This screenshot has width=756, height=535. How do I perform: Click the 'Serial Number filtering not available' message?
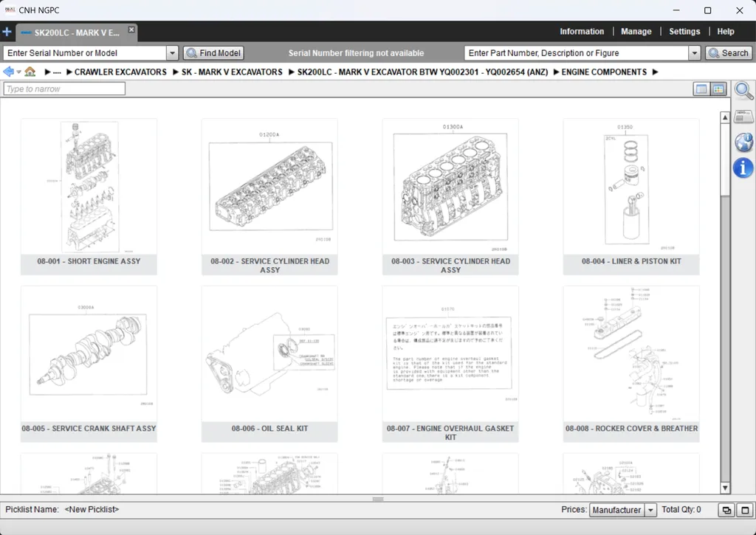coord(356,53)
